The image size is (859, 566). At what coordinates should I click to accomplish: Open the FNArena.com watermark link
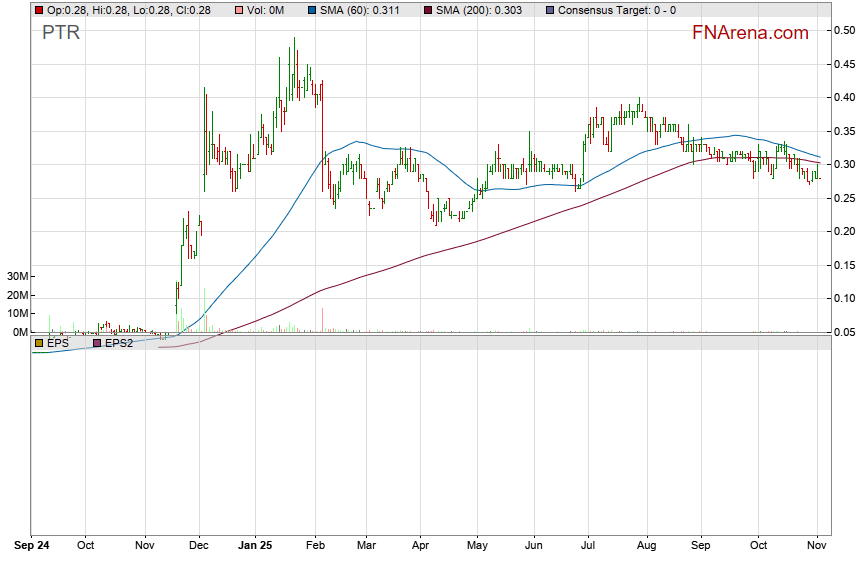coord(750,33)
